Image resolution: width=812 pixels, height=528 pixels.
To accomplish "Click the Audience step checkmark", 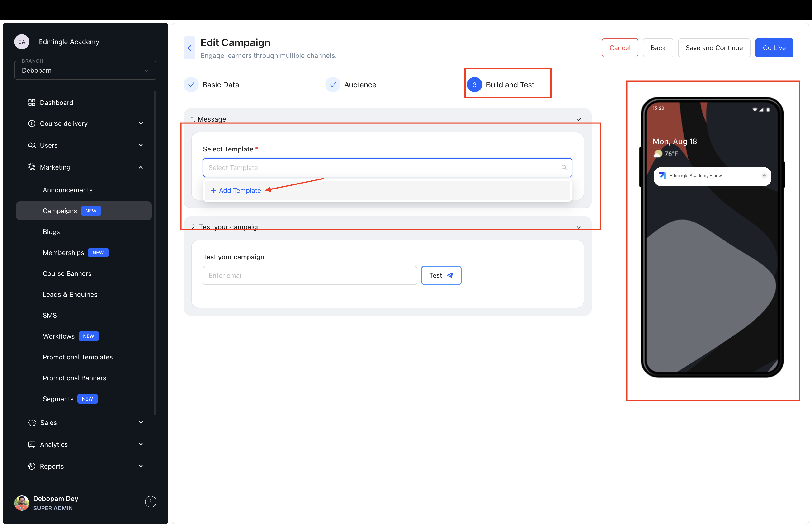I will 333,85.
